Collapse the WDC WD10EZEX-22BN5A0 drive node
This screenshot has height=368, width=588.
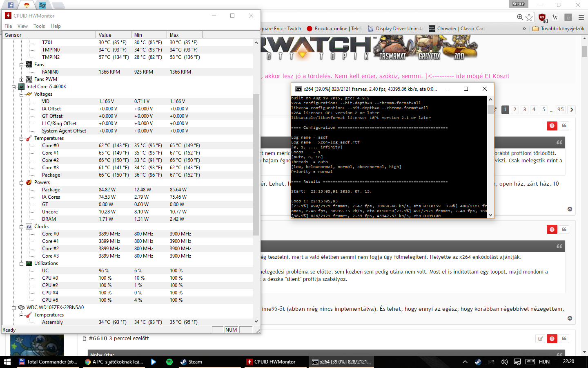coord(13,307)
